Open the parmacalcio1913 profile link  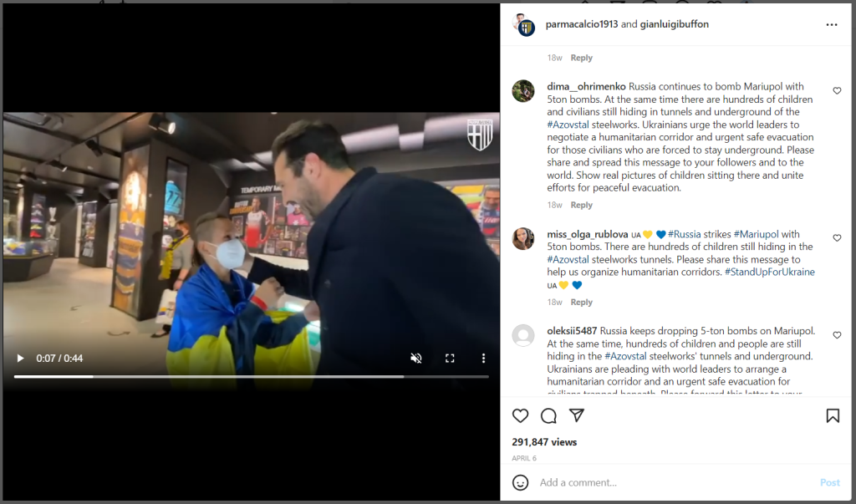[582, 24]
